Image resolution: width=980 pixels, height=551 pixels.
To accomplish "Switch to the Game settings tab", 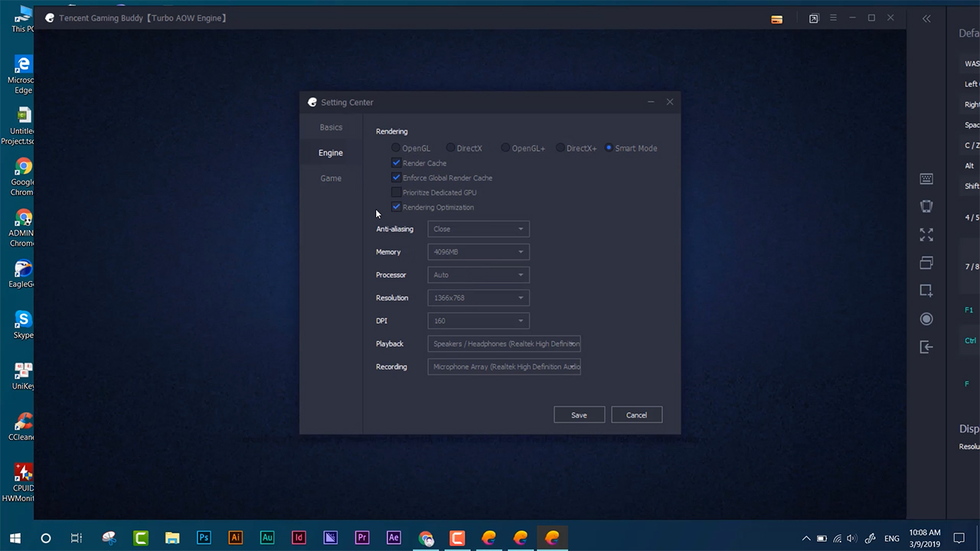I will 331,178.
